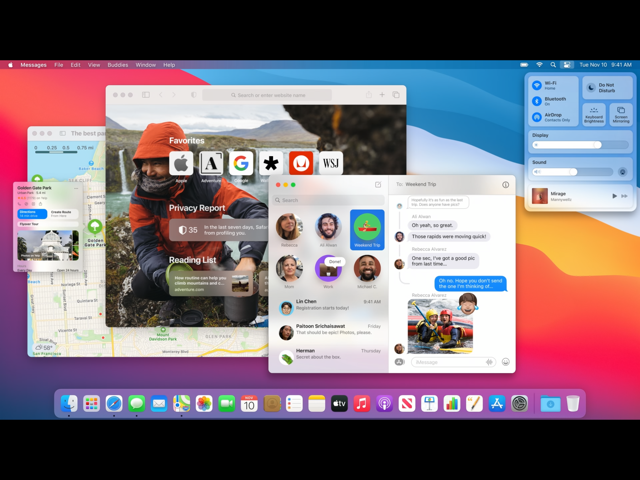This screenshot has width=640, height=480.
Task: Open the Window menu
Action: (146, 65)
